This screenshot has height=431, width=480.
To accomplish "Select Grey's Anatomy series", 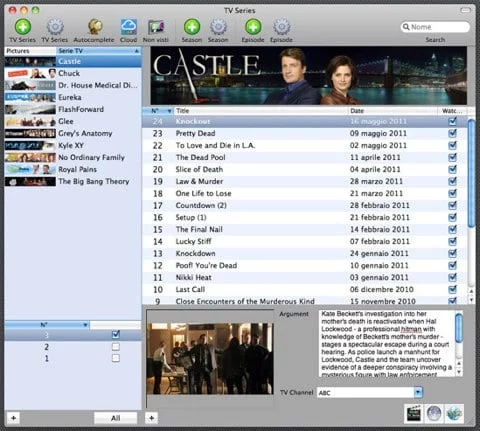I will [73, 133].
